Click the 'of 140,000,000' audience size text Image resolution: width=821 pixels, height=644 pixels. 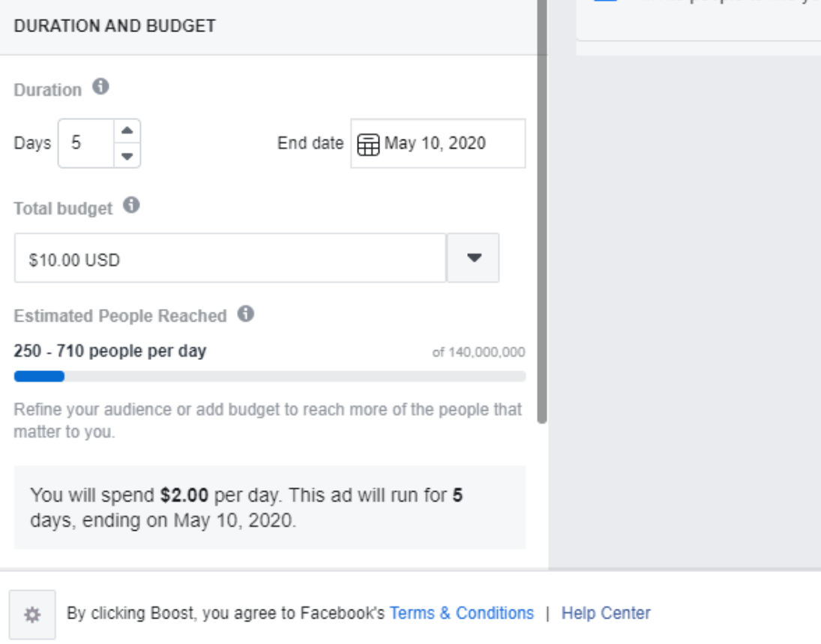coord(478,352)
